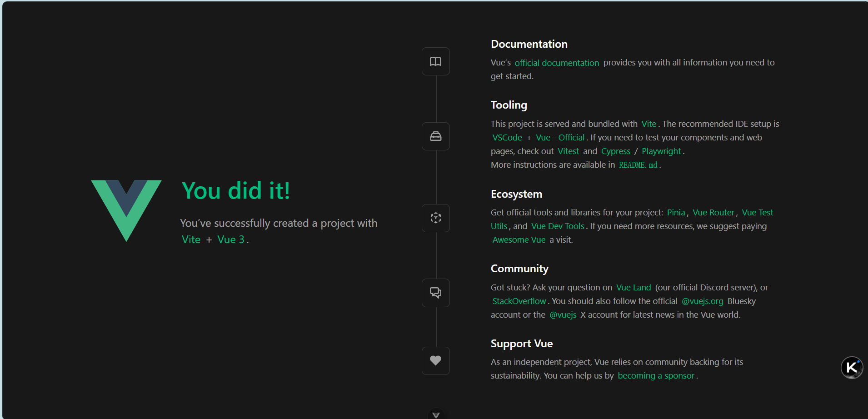Open the Playwright link
The width and height of the screenshot is (868, 419).
(661, 151)
